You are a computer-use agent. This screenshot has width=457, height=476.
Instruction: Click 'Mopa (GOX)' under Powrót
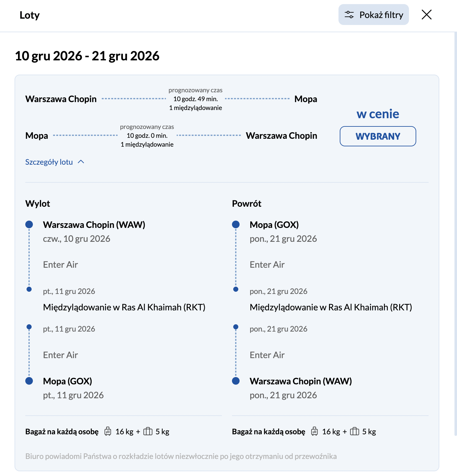pos(274,225)
